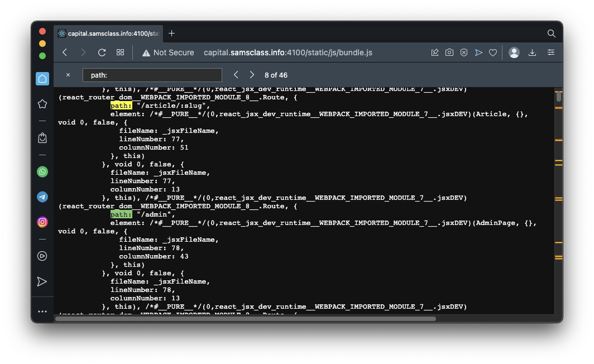The height and width of the screenshot is (364, 594).
Task: Click the vertical scrollbar thumb
Action: (558, 97)
